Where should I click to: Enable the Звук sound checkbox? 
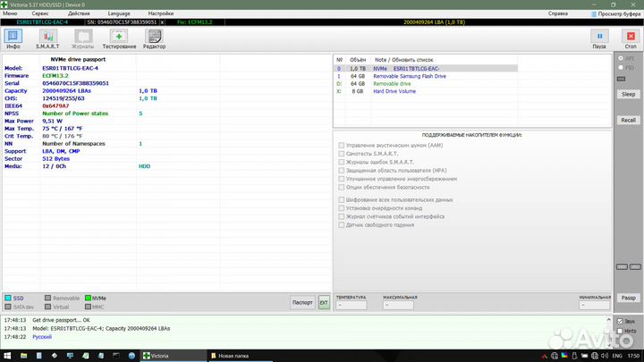[619, 320]
